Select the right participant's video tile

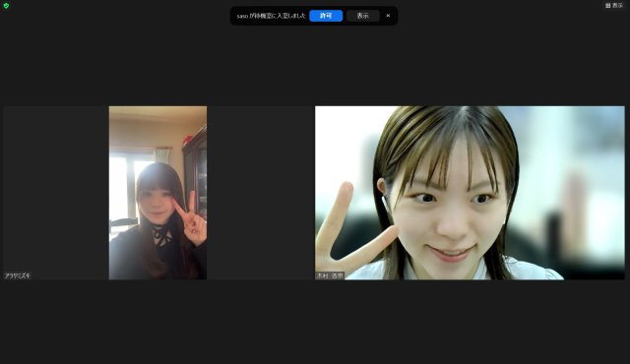pyautogui.click(x=470, y=193)
